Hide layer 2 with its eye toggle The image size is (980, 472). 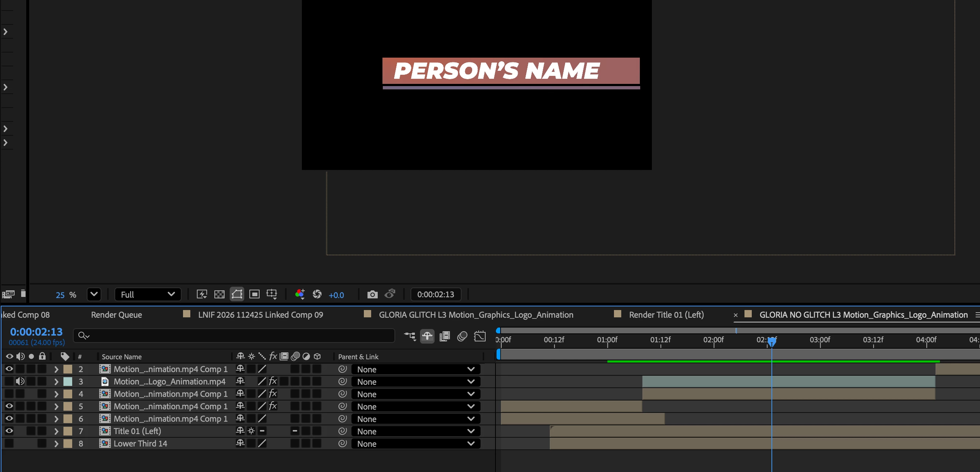pyautogui.click(x=9, y=369)
